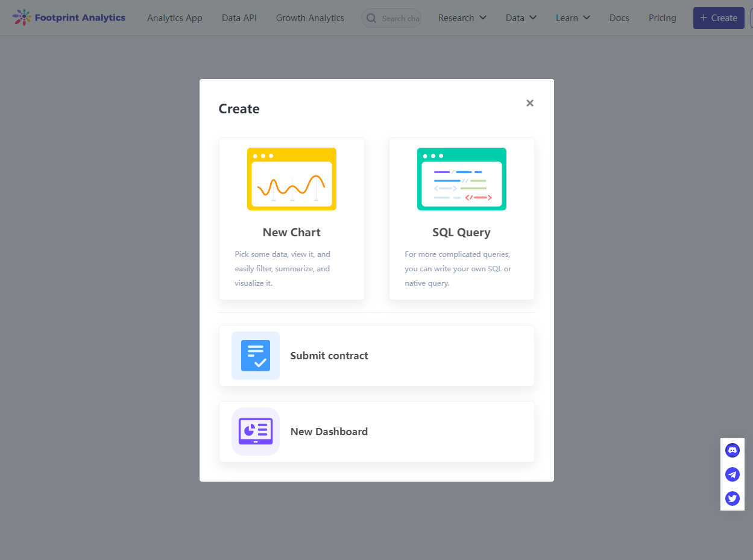753x560 pixels.
Task: Open the Twitter bird icon
Action: click(x=732, y=499)
